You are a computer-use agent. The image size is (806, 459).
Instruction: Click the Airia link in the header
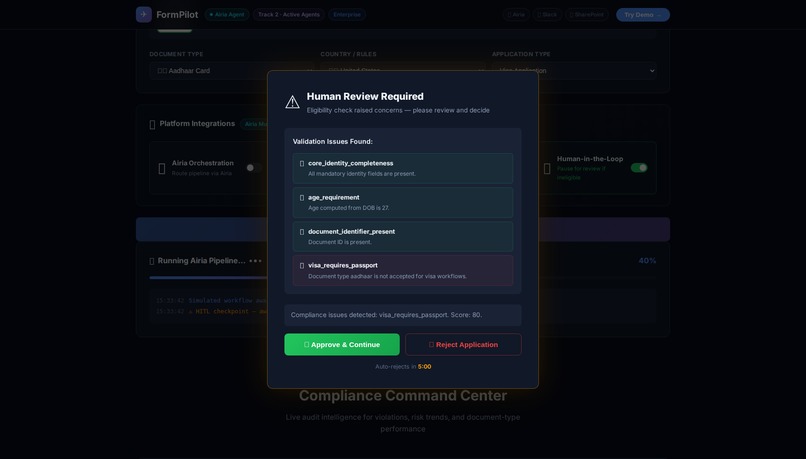[516, 15]
